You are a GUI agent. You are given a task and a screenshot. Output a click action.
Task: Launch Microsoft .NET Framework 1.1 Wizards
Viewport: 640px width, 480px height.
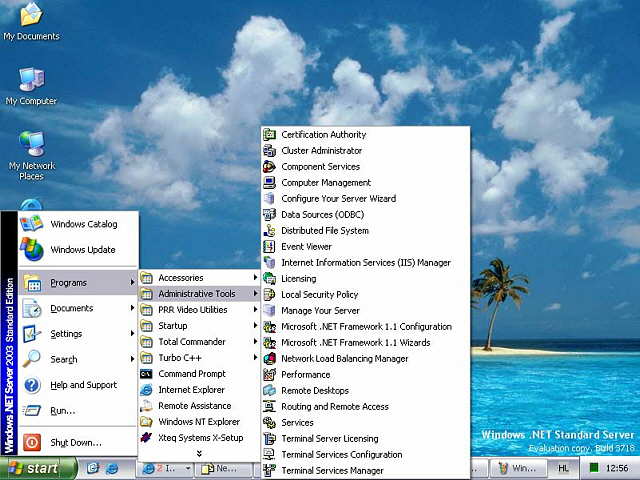click(x=366, y=342)
